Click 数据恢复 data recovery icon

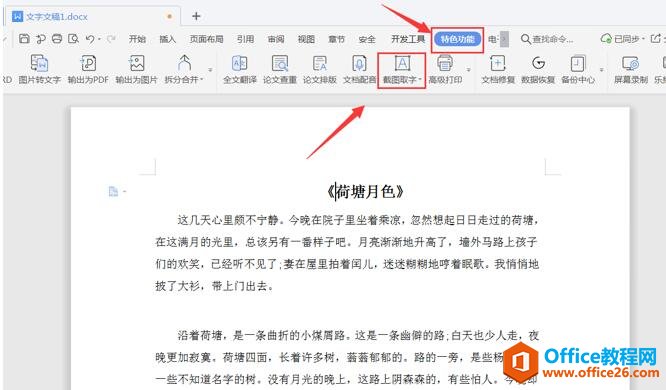538,69
